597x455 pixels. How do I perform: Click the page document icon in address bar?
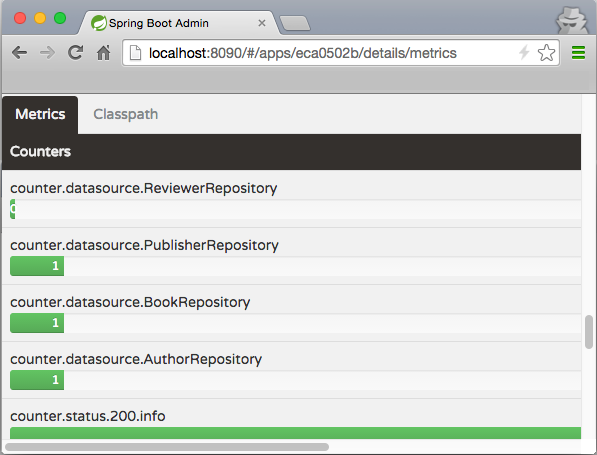136,53
